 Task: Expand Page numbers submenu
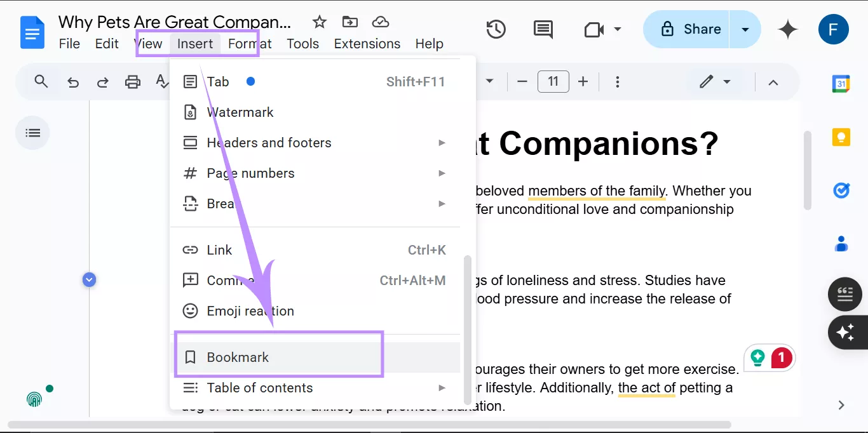[x=442, y=173]
